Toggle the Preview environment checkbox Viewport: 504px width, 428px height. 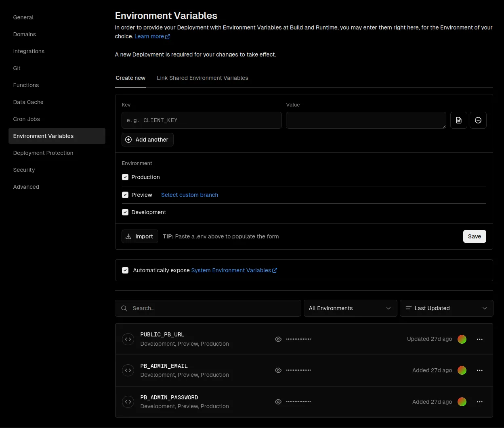tap(125, 195)
